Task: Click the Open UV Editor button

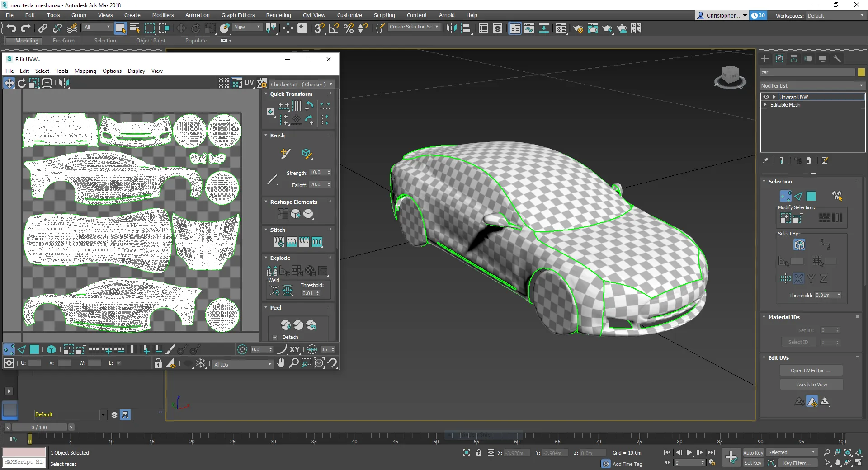Action: 811,370
